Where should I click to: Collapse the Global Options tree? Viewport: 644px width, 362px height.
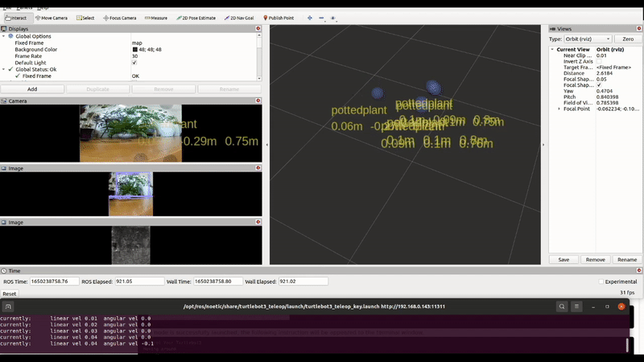tap(4, 36)
